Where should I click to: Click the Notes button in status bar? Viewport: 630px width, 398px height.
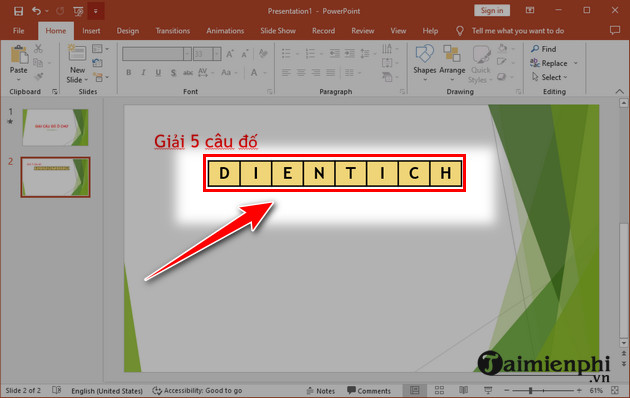(320, 391)
